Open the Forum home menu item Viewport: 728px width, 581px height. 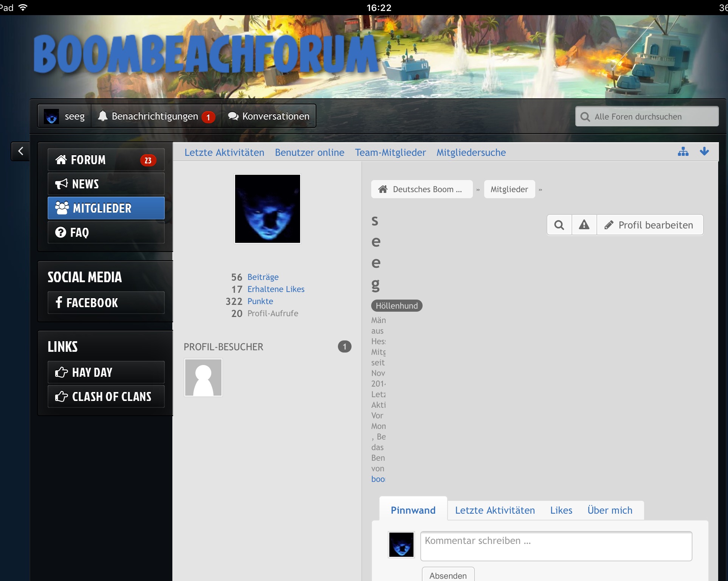[106, 160]
